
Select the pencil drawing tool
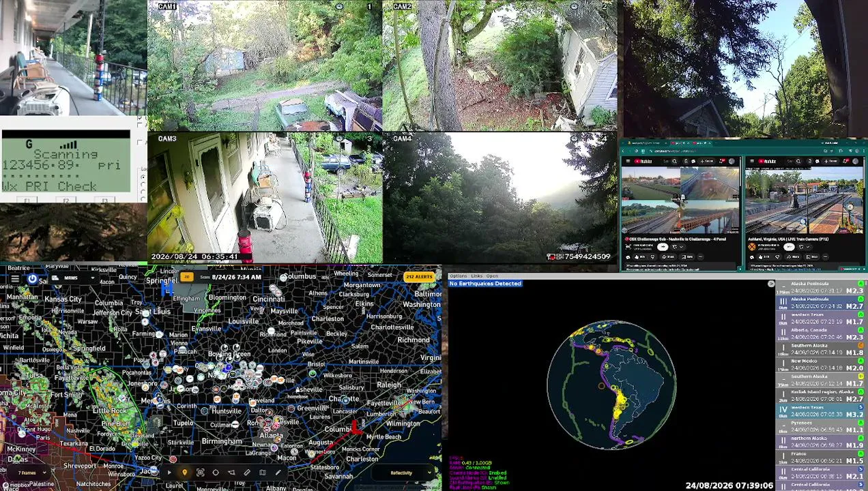(x=278, y=472)
